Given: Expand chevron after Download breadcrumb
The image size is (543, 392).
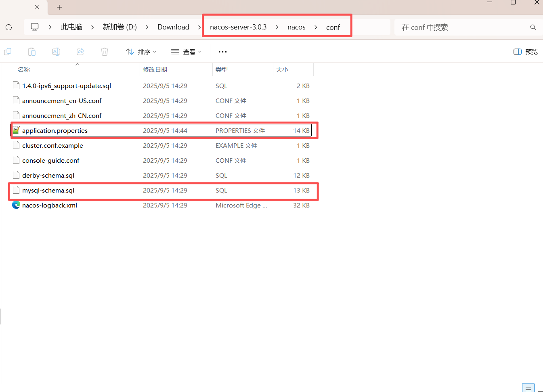Looking at the screenshot, I should [x=199, y=27].
